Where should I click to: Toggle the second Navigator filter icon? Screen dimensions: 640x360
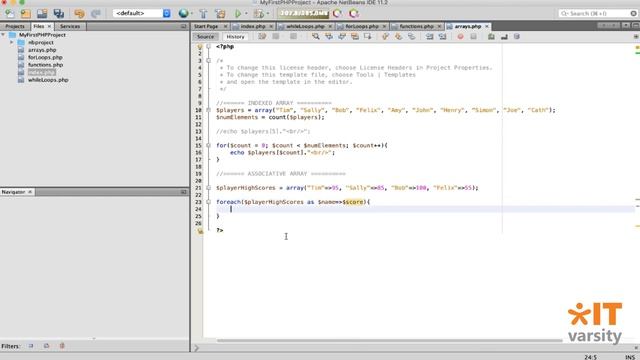click(47, 346)
